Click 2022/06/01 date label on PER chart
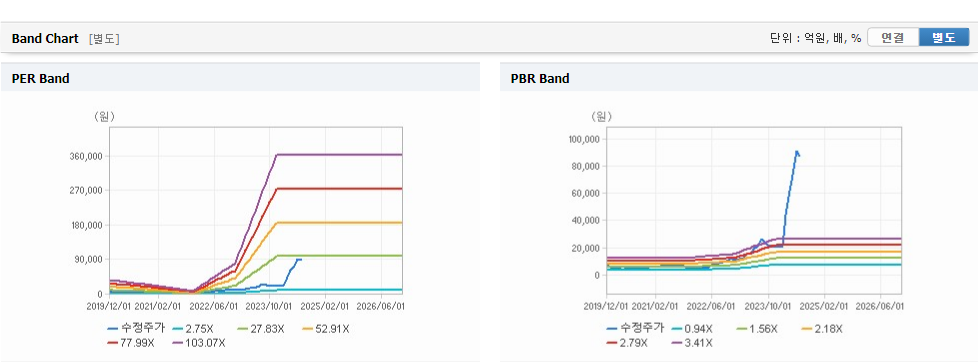The width and height of the screenshot is (978, 362). pyautogui.click(x=215, y=306)
